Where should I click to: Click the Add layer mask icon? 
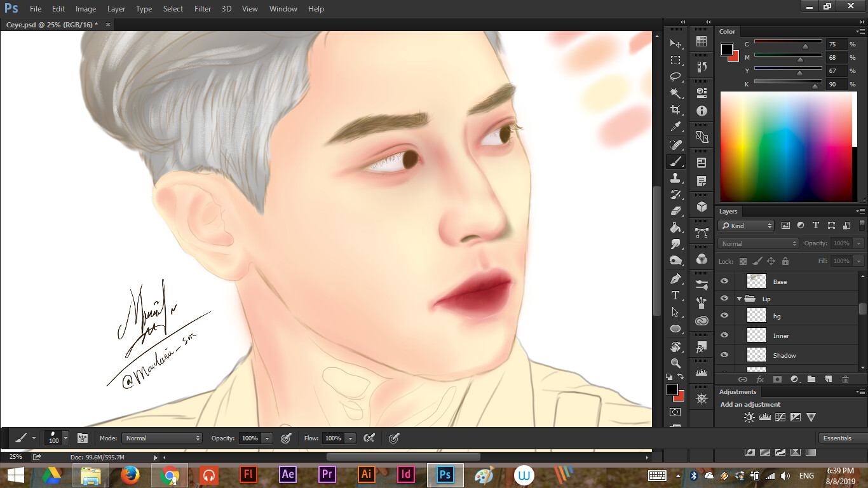777,379
